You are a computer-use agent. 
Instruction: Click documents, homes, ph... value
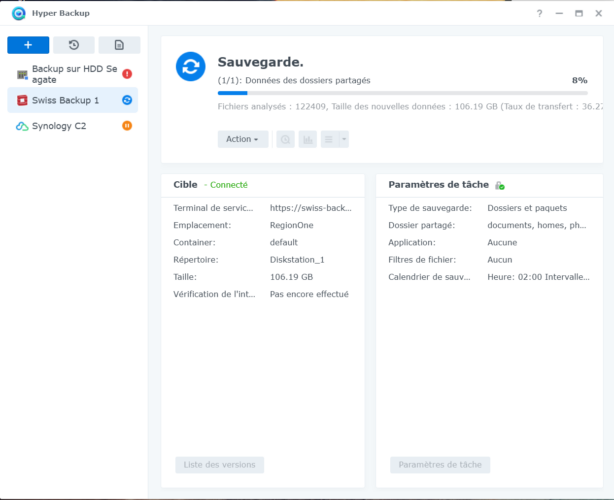[x=536, y=225]
